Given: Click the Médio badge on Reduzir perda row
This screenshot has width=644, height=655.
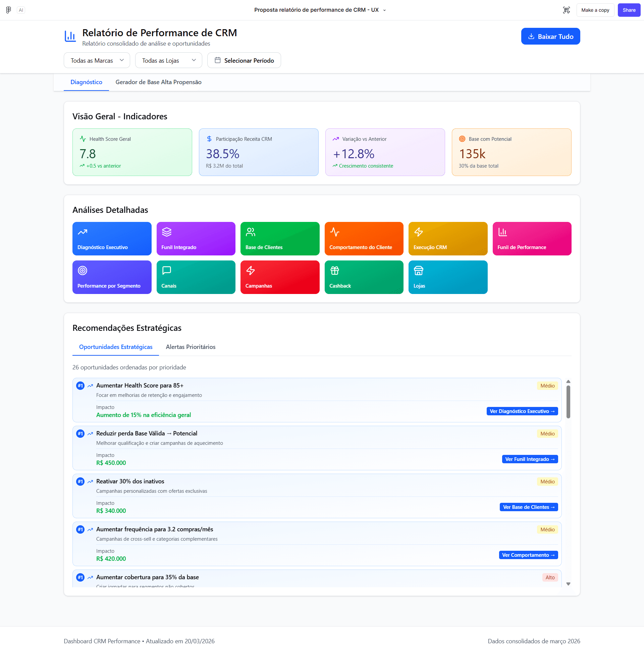Looking at the screenshot, I should (547, 434).
